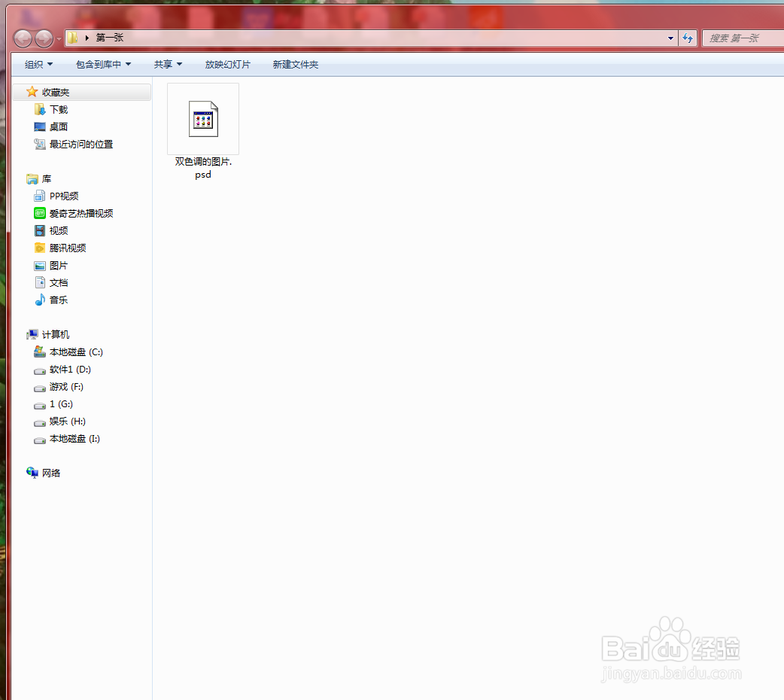Click the folder icon in address bar

point(72,38)
